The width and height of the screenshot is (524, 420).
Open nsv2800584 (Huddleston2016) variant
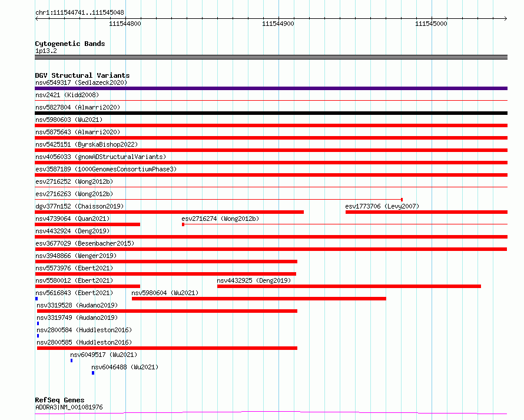click(84, 330)
